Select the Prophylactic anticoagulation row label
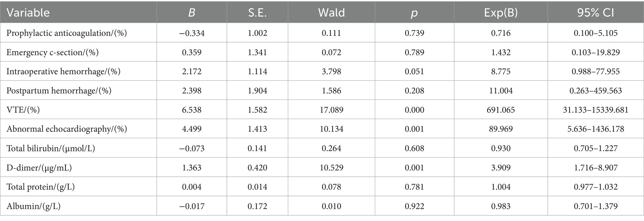644x221 pixels. (66, 33)
